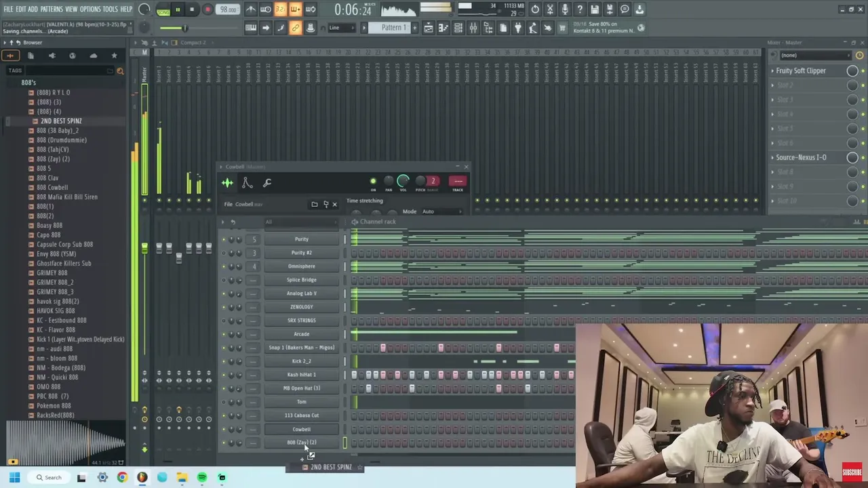Open the Cowbell envelope/instrument settings tab
Screen dimensions: 868x488
click(248, 182)
